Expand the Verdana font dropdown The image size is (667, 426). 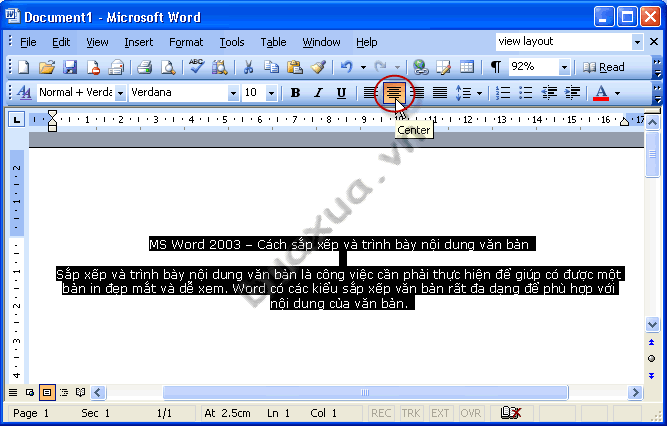pyautogui.click(x=233, y=93)
